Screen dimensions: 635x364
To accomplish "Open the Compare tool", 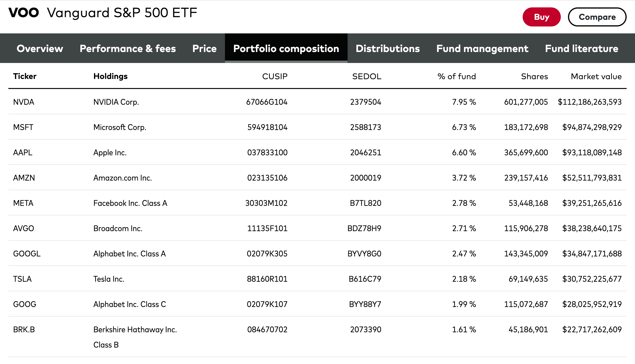I will click(597, 17).
